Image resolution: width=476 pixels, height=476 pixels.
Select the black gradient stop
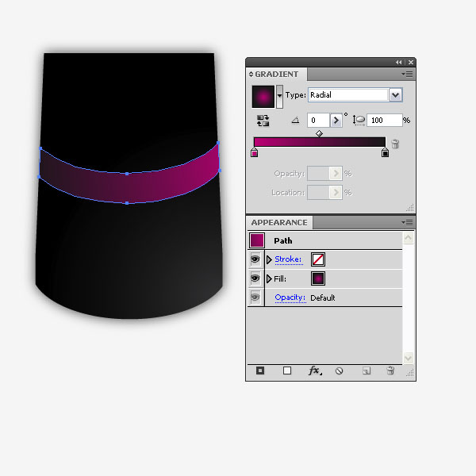click(x=385, y=152)
